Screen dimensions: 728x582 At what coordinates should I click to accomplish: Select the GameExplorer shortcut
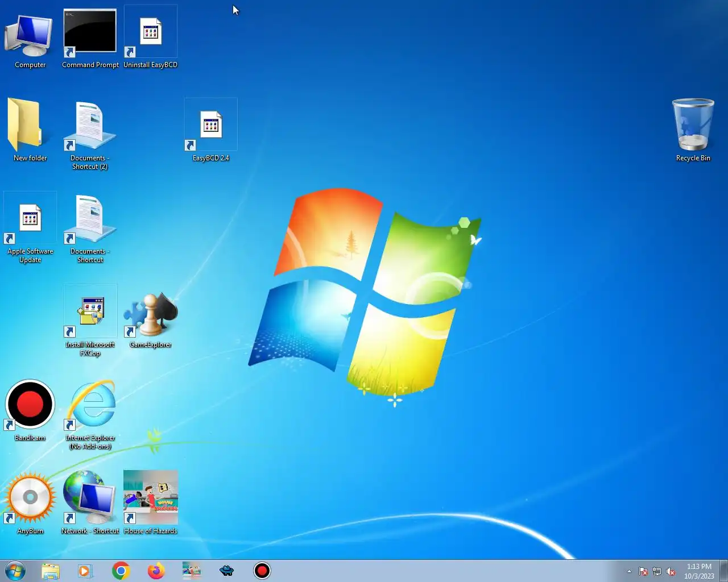(151, 318)
